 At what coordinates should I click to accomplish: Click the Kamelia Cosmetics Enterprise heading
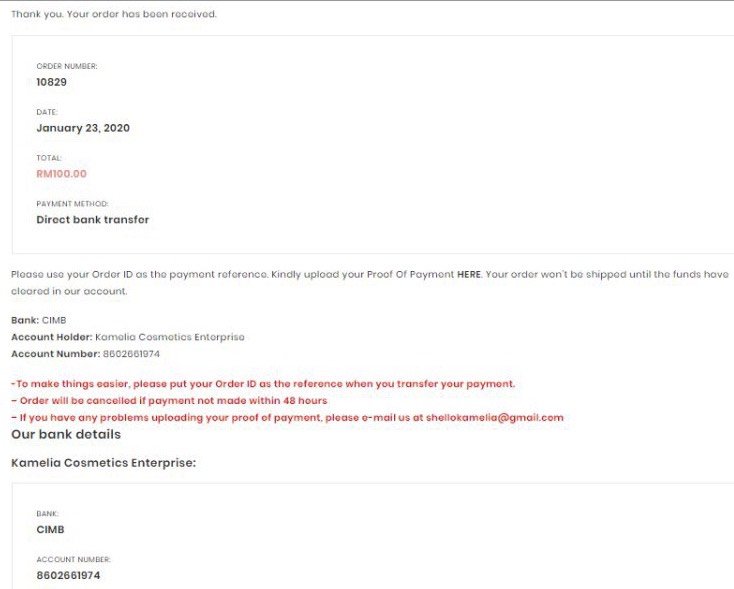(x=103, y=463)
